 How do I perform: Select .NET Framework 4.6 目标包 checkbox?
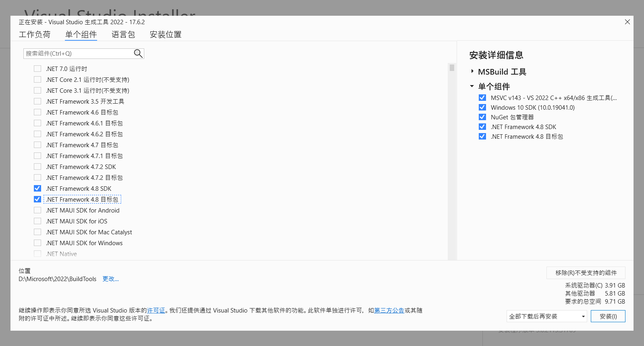[x=37, y=112]
